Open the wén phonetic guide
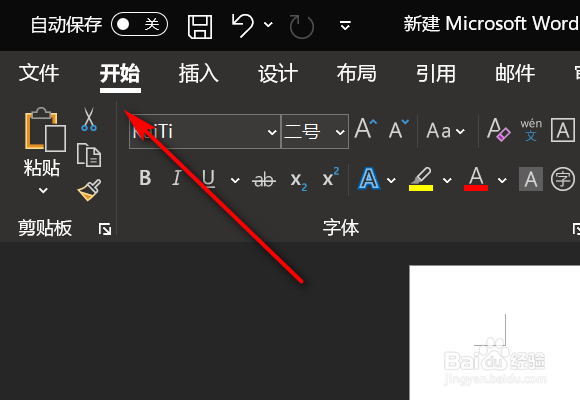Screen dimensions: 580x400 point(531,130)
